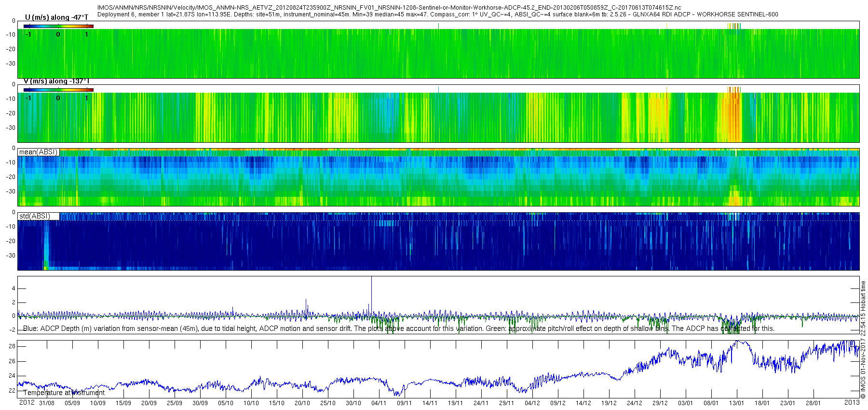This screenshot has height=410, width=868.
Task: Click the '24/12' date tick label
Action: click(x=634, y=403)
